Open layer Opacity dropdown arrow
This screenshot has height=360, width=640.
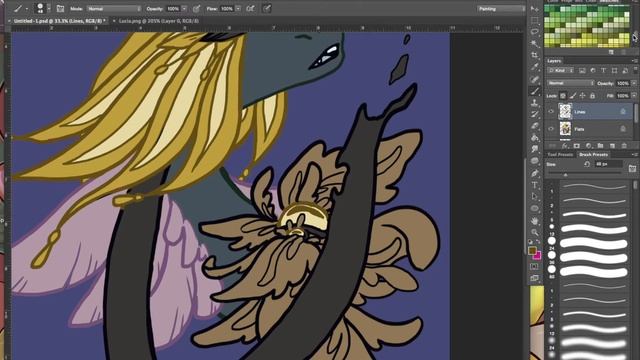(x=634, y=83)
